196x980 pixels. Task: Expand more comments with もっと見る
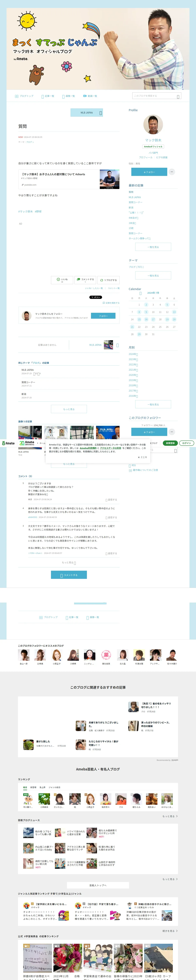tap(69, 563)
